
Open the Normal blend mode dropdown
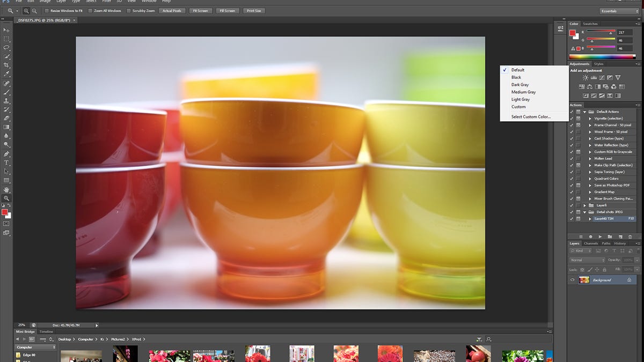pos(587,260)
